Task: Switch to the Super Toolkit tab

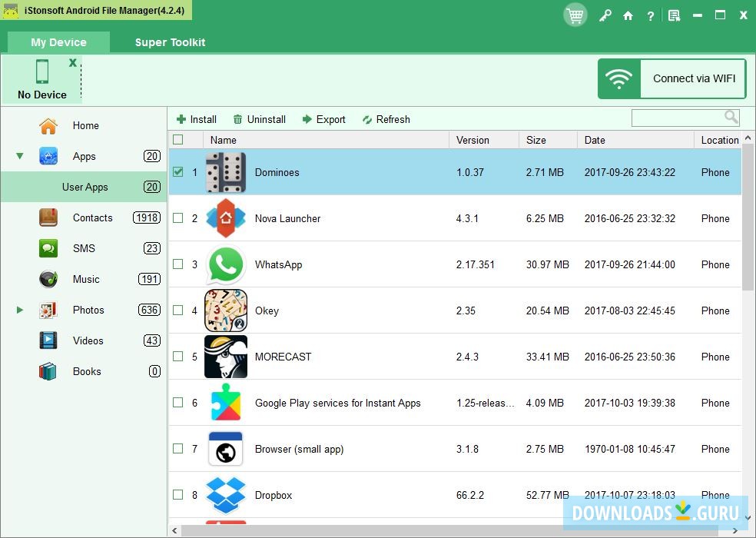Action: 171,42
